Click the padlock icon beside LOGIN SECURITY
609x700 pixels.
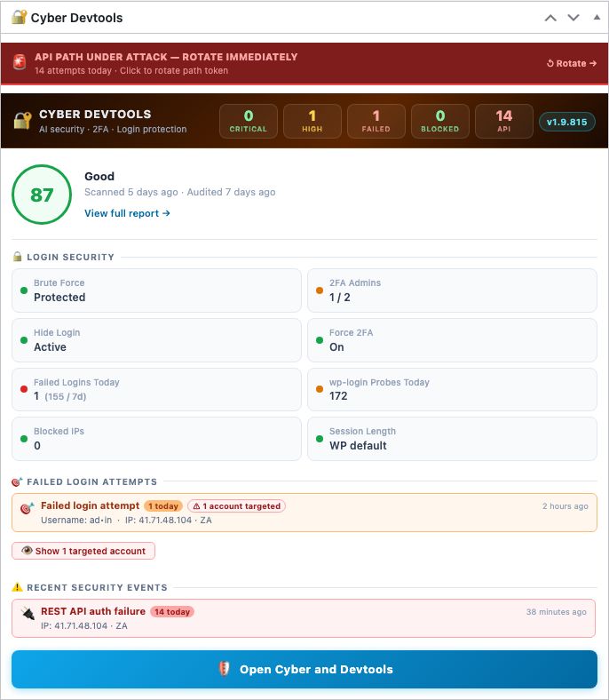[18, 257]
